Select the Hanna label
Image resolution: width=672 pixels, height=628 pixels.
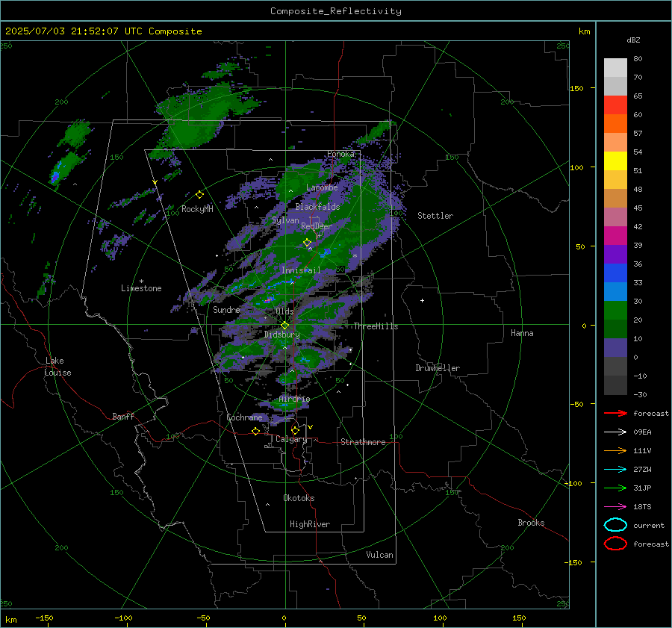(x=522, y=333)
